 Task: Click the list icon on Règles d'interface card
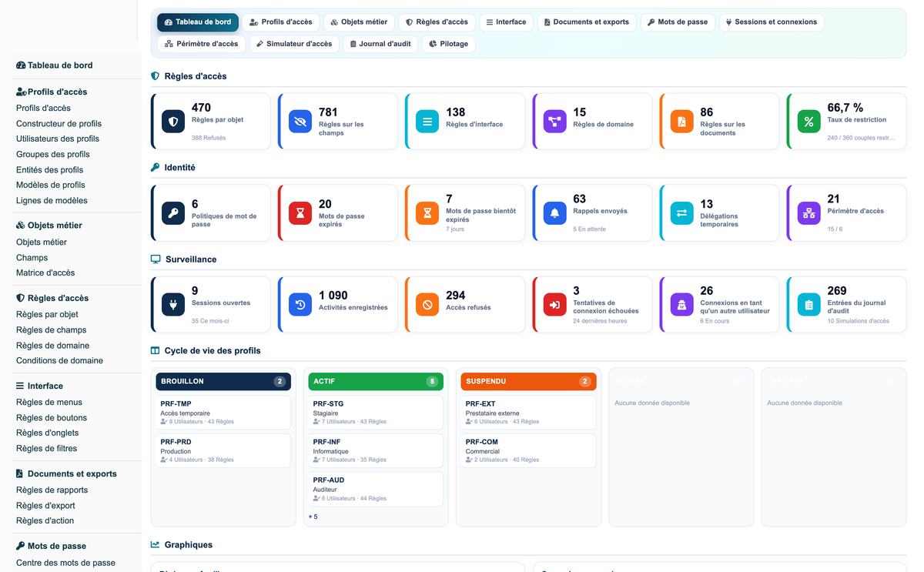coord(427,122)
